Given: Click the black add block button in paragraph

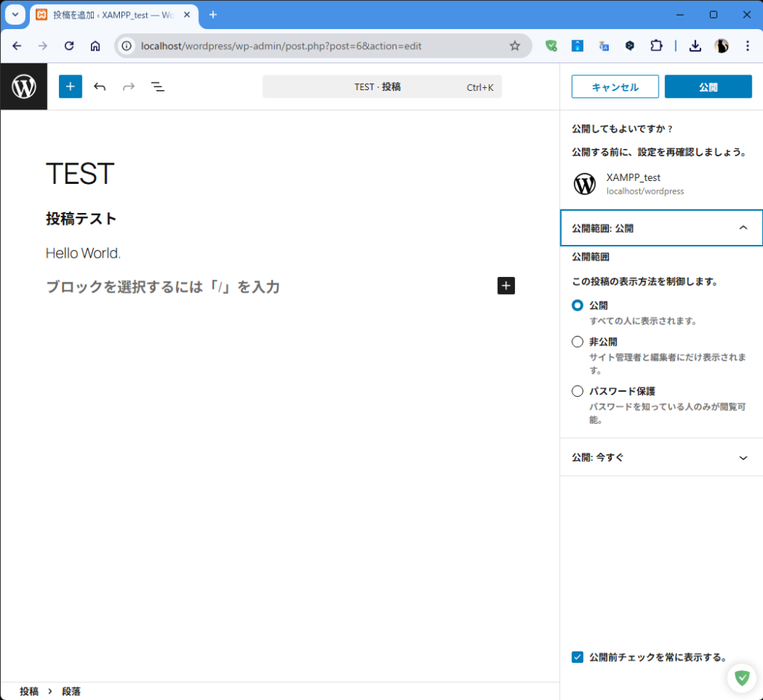Looking at the screenshot, I should (x=506, y=286).
